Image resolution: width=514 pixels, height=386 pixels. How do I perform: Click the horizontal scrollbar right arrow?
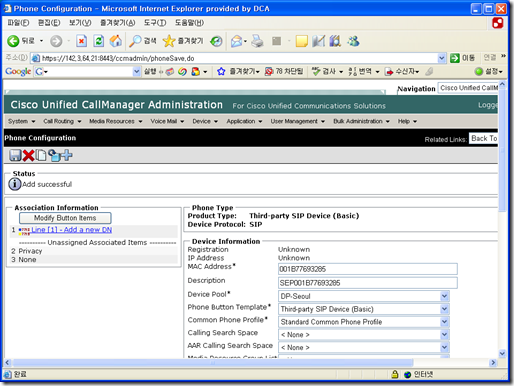coord(493,362)
